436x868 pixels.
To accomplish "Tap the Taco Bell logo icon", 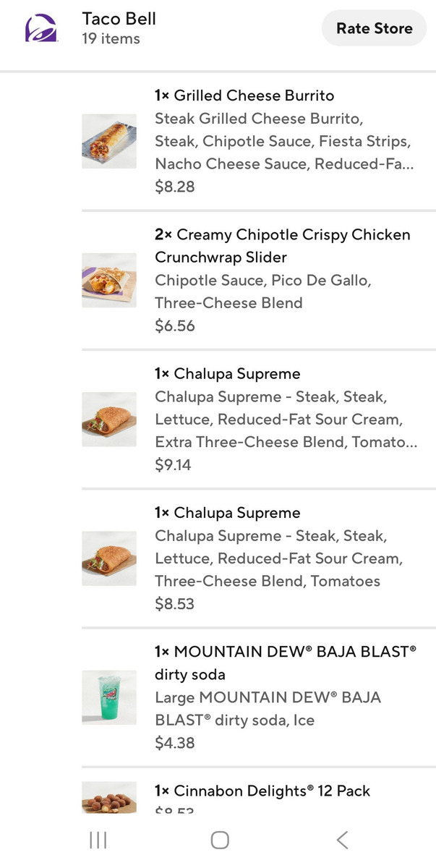I will [42, 29].
